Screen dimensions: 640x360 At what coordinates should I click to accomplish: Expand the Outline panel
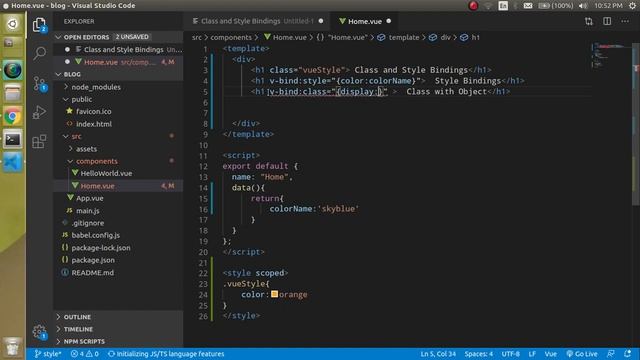pyautogui.click(x=118, y=317)
